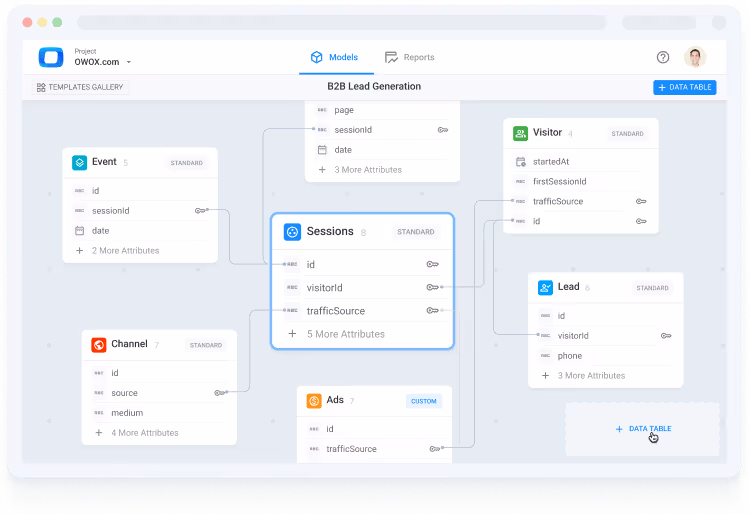Click the Lead table title
Screen dimensions: 750x514
(568, 286)
